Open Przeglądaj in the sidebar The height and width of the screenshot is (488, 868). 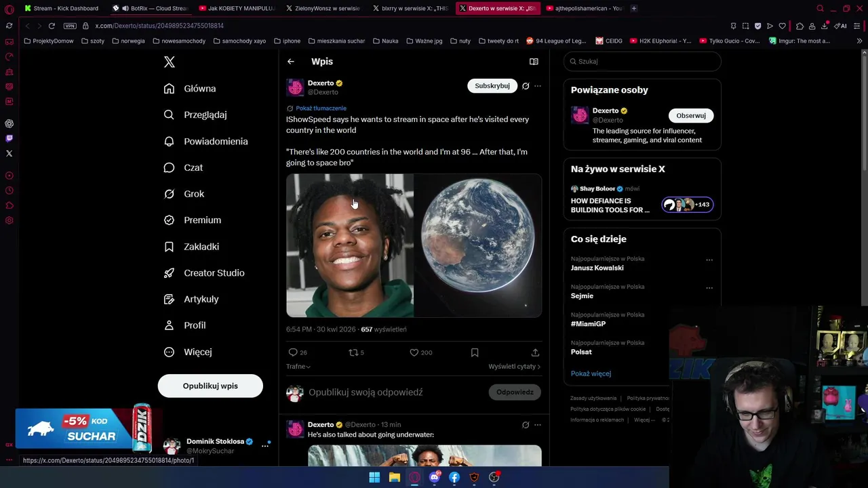coord(196,115)
